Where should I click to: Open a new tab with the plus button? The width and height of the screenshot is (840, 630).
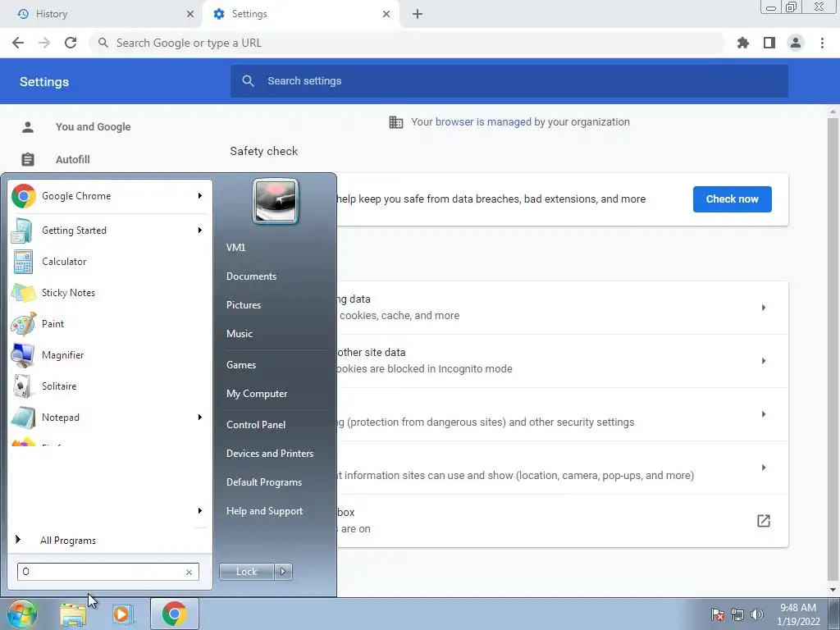click(x=418, y=14)
